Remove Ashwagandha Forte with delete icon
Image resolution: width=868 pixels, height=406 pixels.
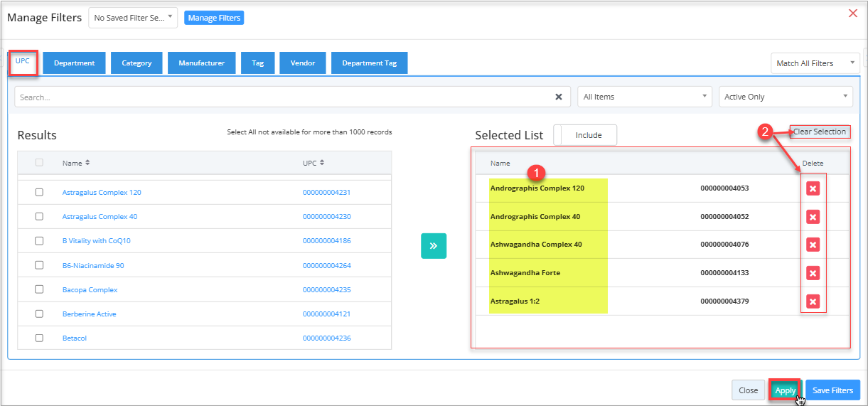pyautogui.click(x=813, y=273)
